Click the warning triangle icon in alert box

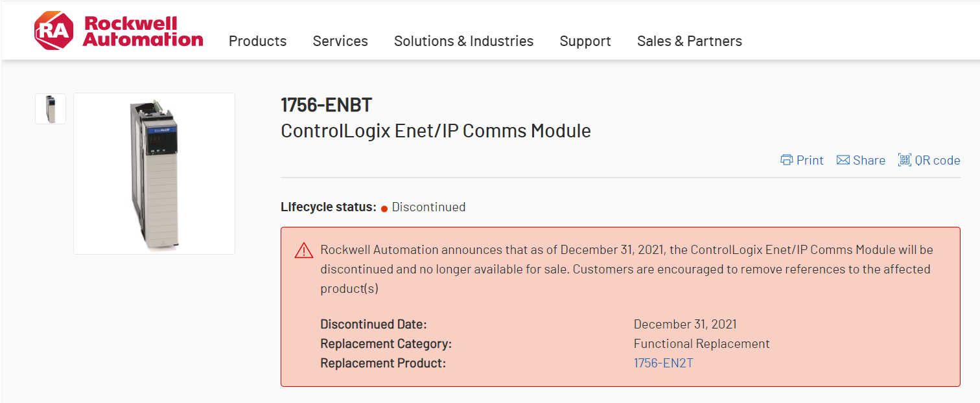[303, 250]
